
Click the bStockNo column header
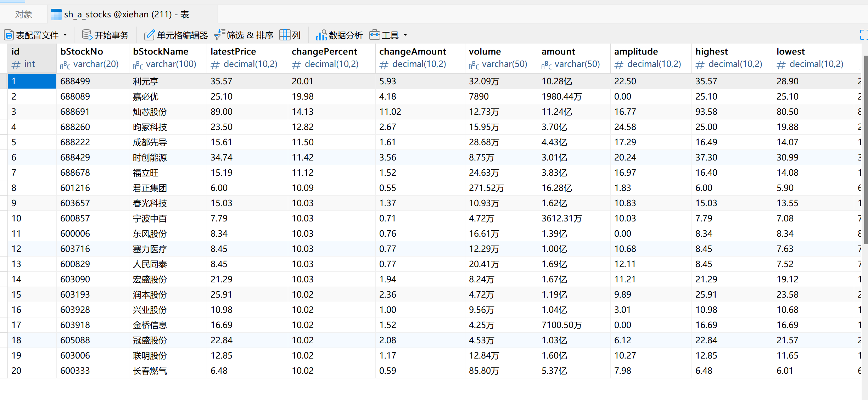point(93,58)
